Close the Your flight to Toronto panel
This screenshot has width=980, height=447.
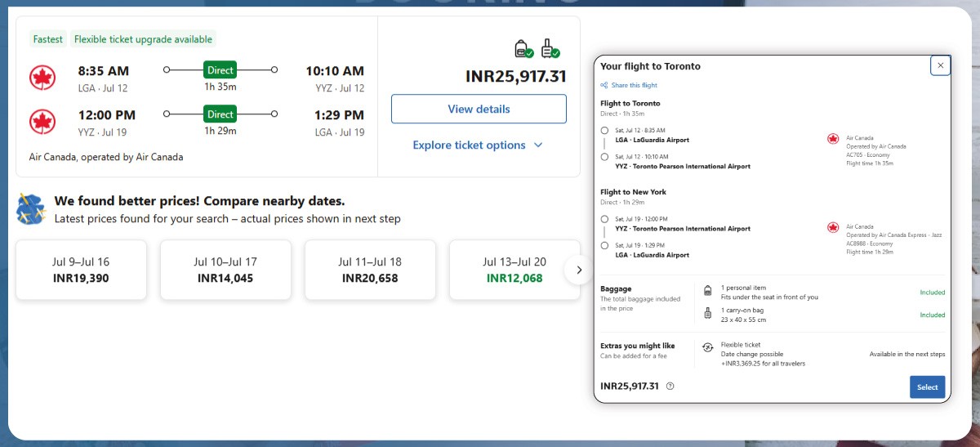click(940, 65)
